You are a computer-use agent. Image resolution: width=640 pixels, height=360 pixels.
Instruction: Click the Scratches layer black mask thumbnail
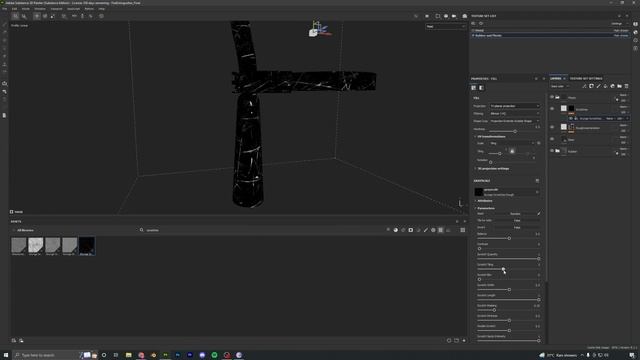pos(571,108)
